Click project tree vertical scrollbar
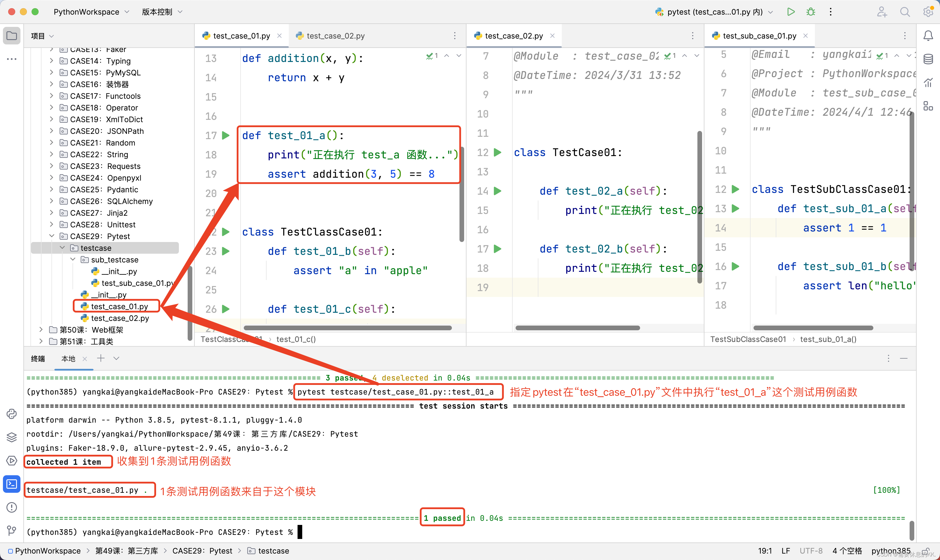 tap(190, 303)
